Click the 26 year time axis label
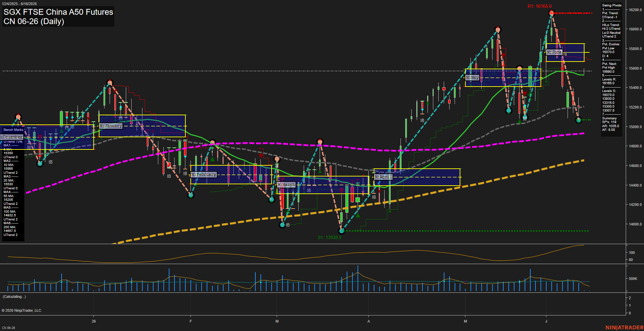 (94, 321)
